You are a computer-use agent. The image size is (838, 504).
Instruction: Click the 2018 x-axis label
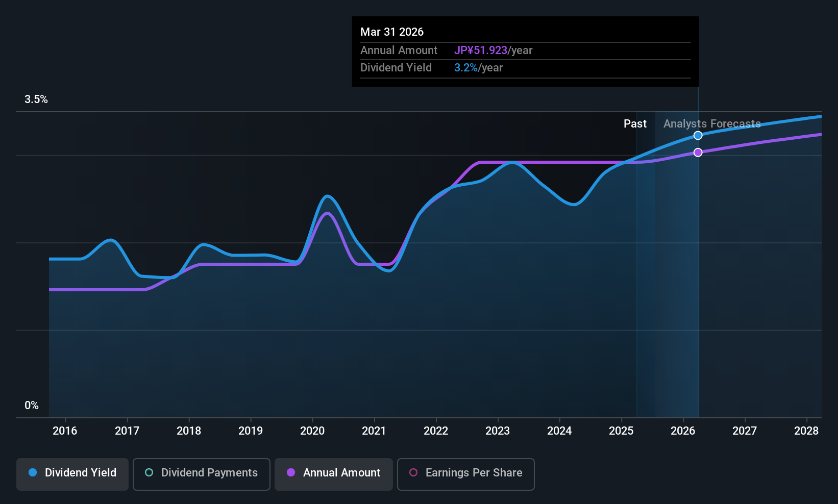coord(189,431)
